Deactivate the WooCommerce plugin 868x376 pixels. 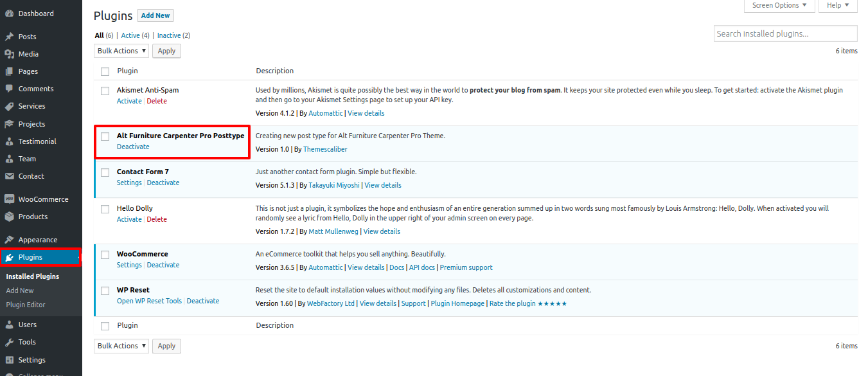coord(163,265)
